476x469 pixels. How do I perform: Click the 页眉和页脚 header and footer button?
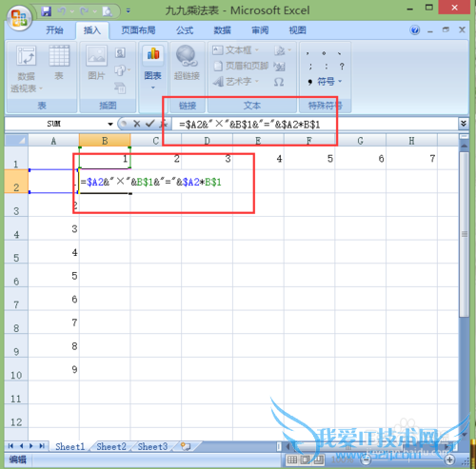coord(241,66)
